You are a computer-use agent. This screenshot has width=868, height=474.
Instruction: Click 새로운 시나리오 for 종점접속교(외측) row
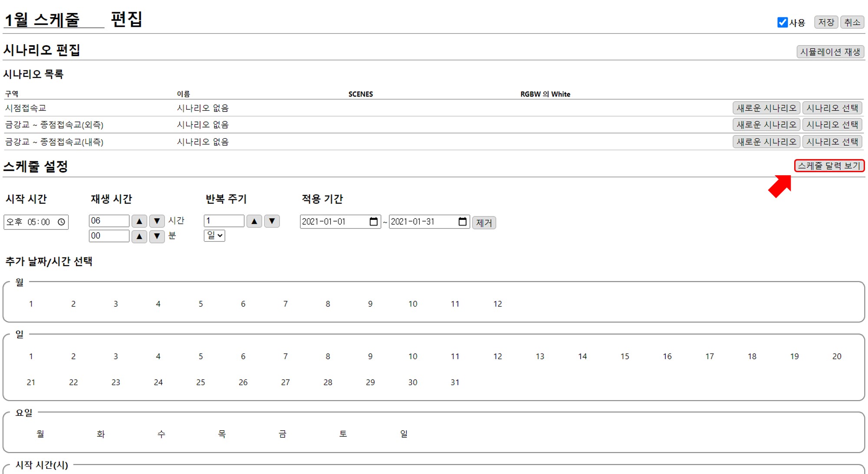pos(766,125)
